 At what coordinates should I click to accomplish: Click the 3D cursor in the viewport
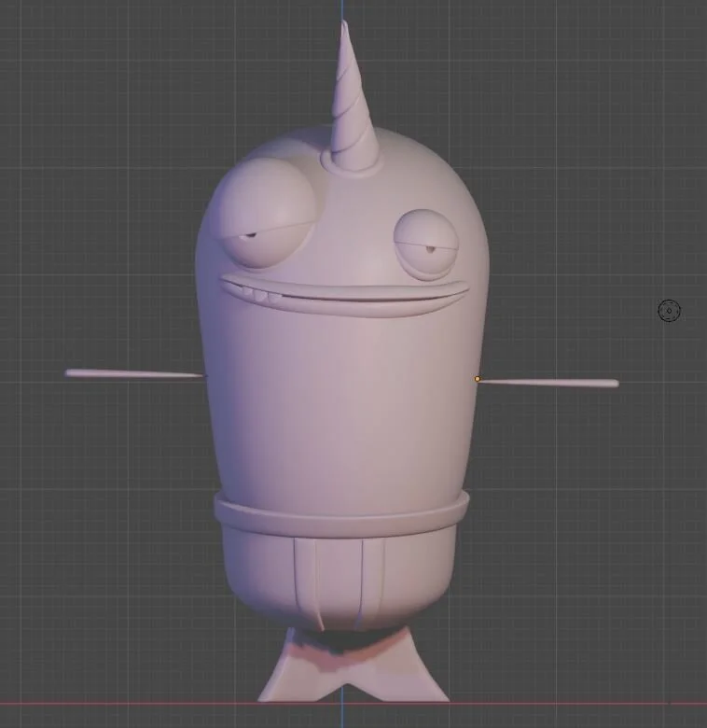670,311
